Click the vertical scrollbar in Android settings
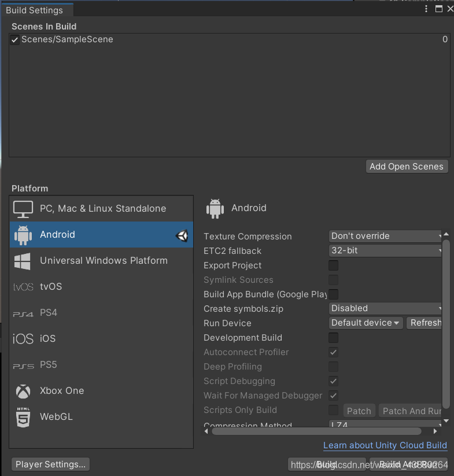 point(446,324)
